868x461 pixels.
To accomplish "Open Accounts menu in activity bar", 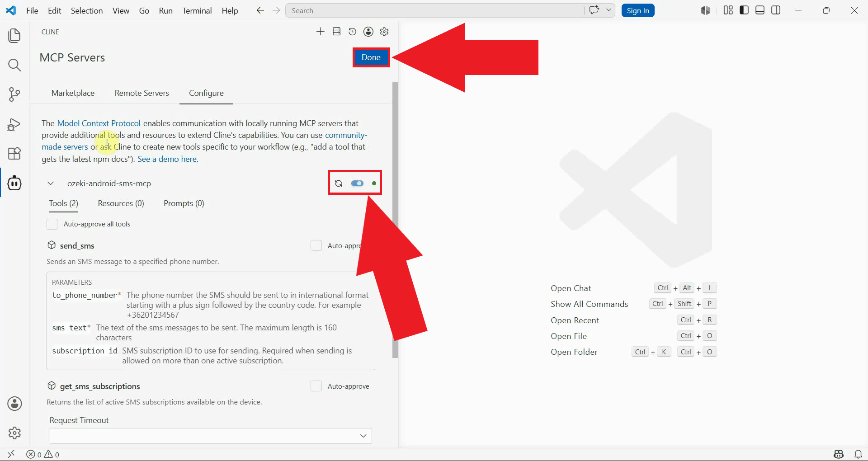I will [x=14, y=404].
